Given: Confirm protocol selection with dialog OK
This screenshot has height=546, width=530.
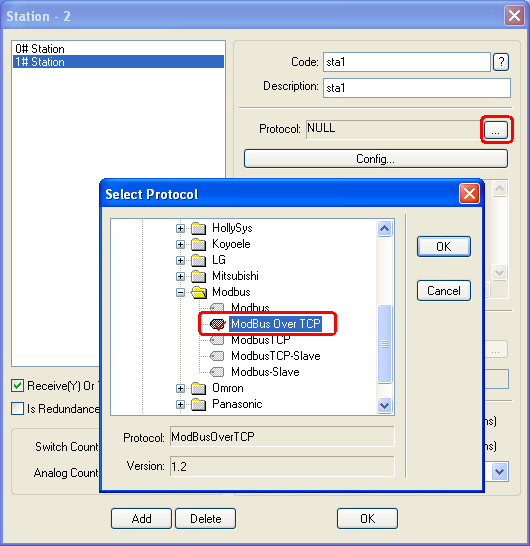Looking at the screenshot, I should [x=444, y=247].
